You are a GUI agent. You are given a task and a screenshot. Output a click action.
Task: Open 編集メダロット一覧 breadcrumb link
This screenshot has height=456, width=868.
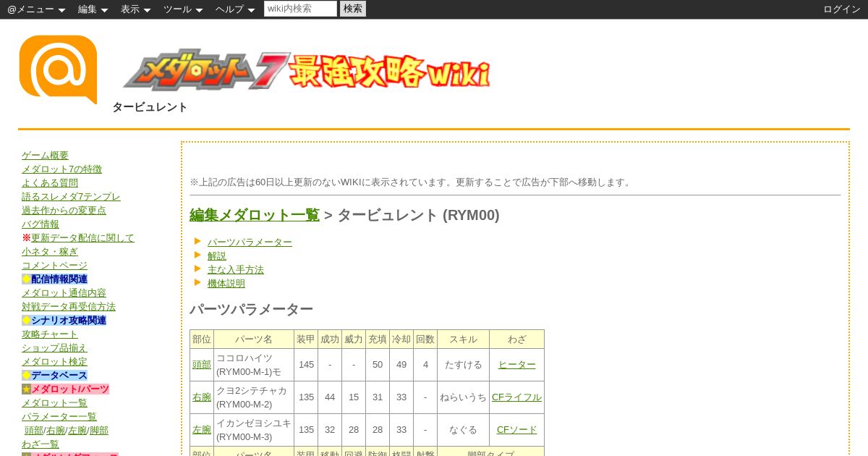click(255, 215)
